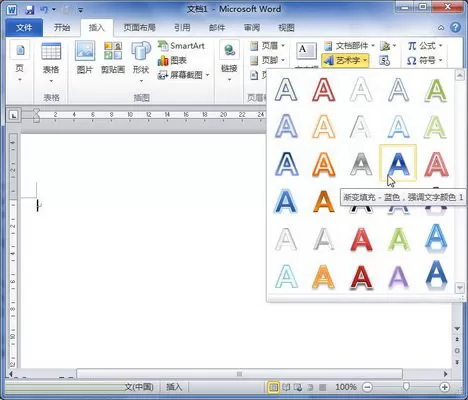This screenshot has height=400, width=468.
Task: Click the horizontal scrollbar thumb
Action: (x=239, y=374)
